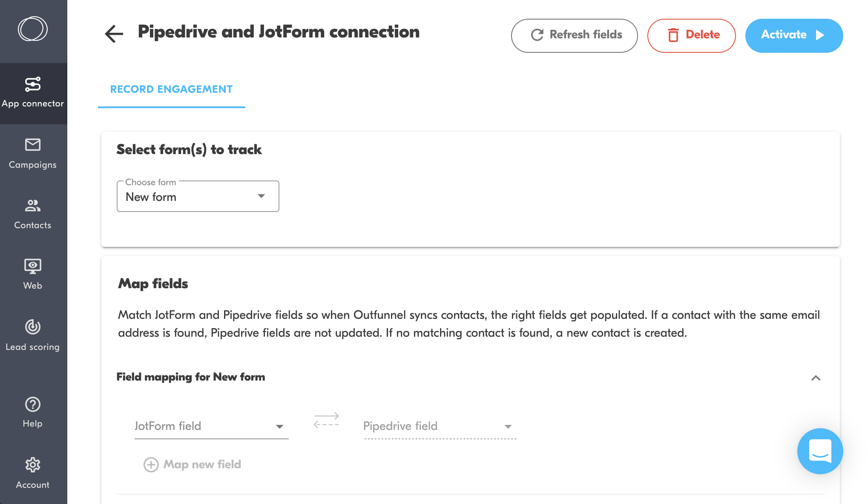
Task: Toggle the forward sync arrow direction
Action: (326, 416)
